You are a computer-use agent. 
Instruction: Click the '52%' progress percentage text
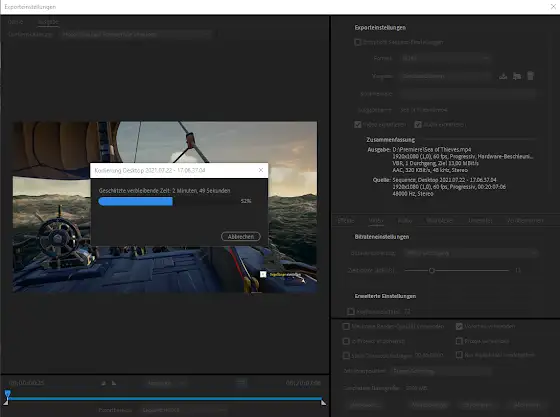pyautogui.click(x=246, y=201)
